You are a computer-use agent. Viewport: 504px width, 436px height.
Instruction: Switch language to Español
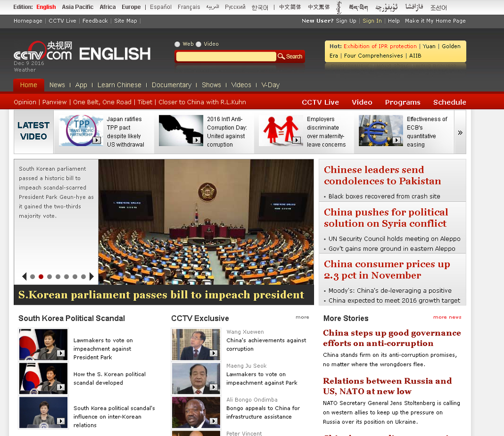pos(161,7)
